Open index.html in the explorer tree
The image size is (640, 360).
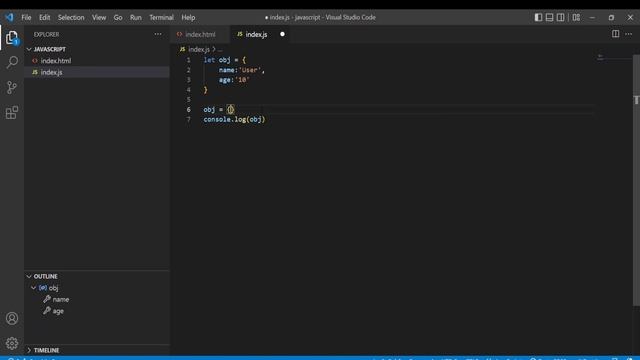pyautogui.click(x=97, y=61)
